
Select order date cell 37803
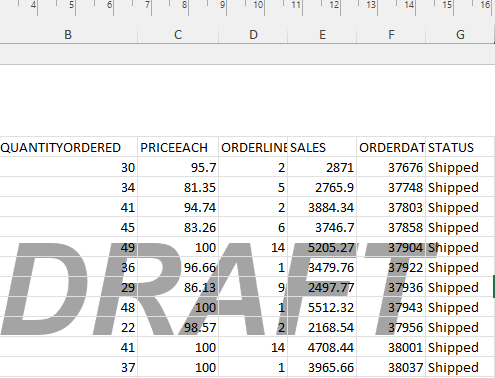click(391, 207)
